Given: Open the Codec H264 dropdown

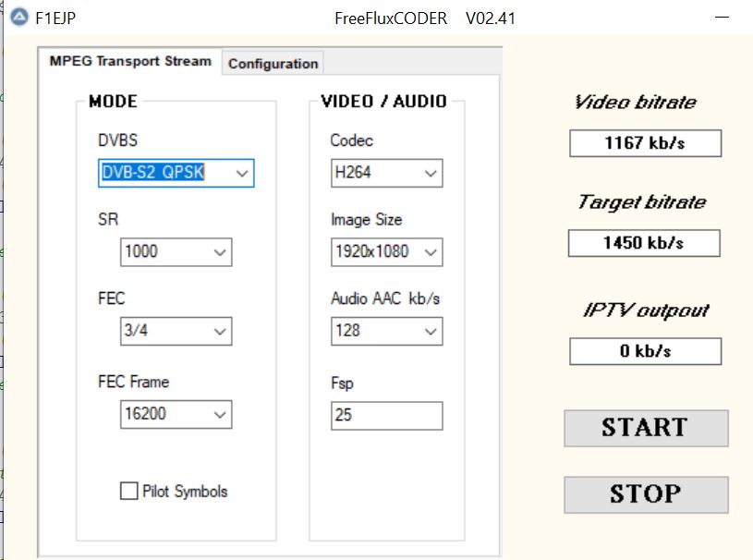Looking at the screenshot, I should click(x=386, y=173).
